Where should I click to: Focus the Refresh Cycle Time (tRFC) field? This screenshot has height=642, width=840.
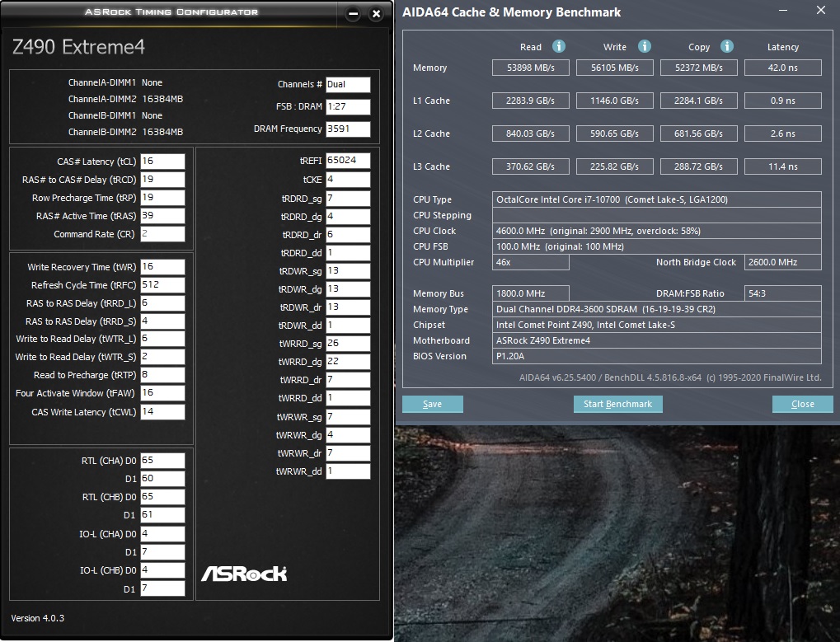[x=162, y=285]
